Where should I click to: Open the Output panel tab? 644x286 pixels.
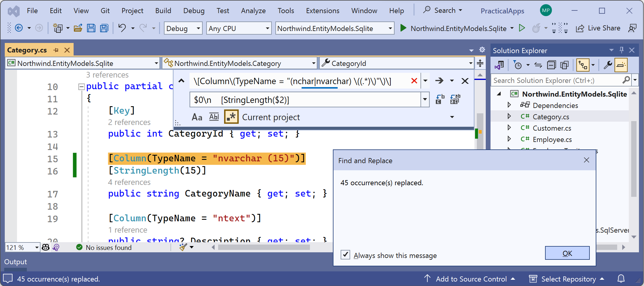pyautogui.click(x=15, y=262)
